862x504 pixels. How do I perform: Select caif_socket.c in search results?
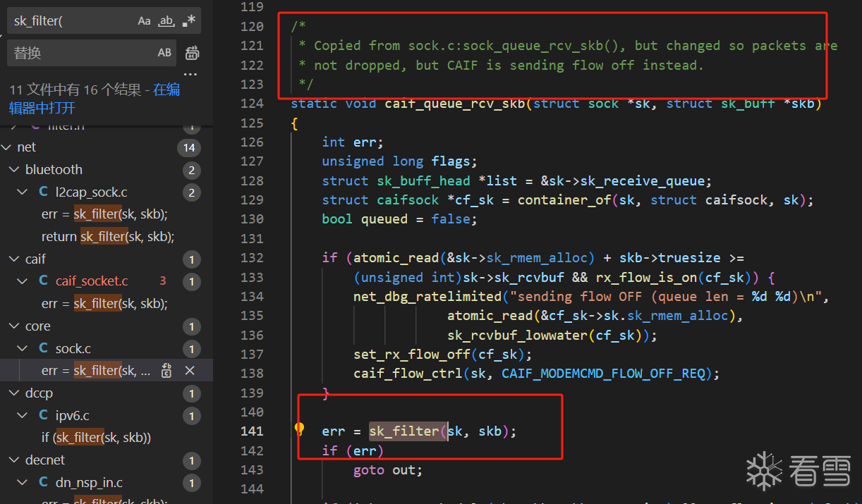point(92,281)
